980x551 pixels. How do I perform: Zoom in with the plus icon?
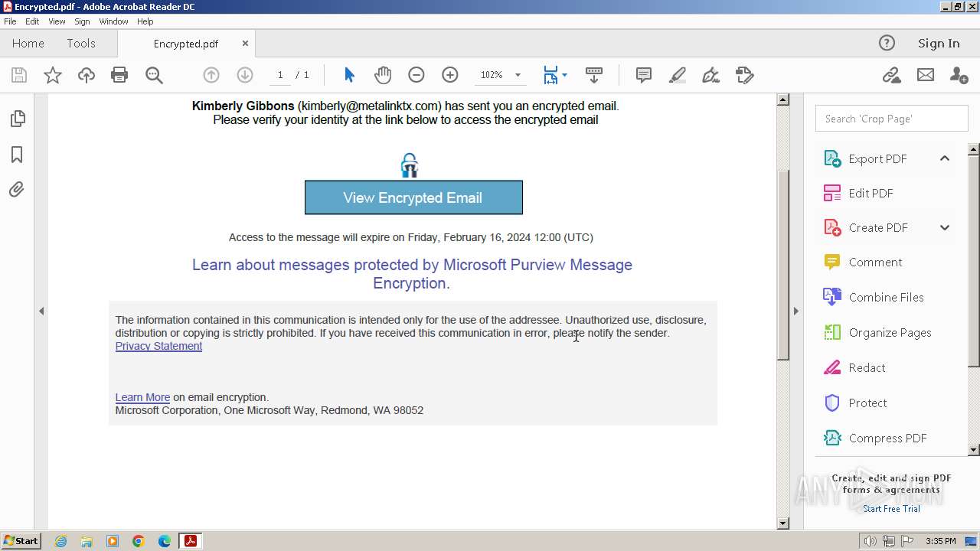[450, 75]
